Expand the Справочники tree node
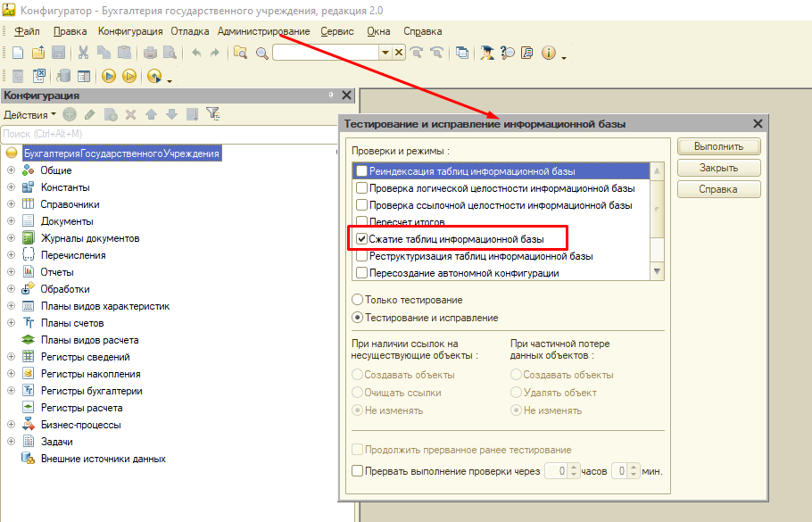Viewport: 812px width, 522px height. point(11,204)
